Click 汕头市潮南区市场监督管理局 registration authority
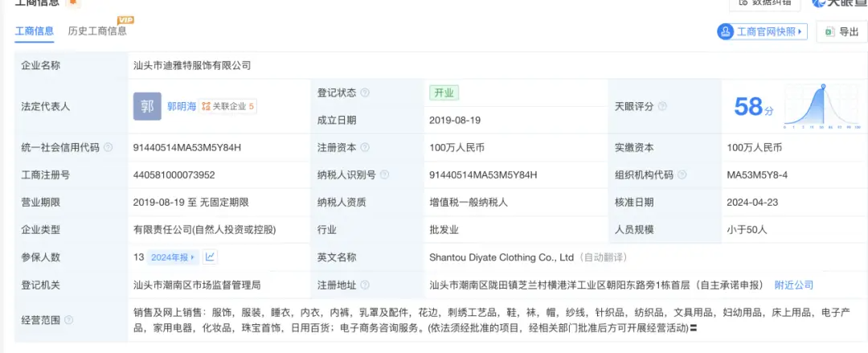The image size is (868, 353). [197, 285]
